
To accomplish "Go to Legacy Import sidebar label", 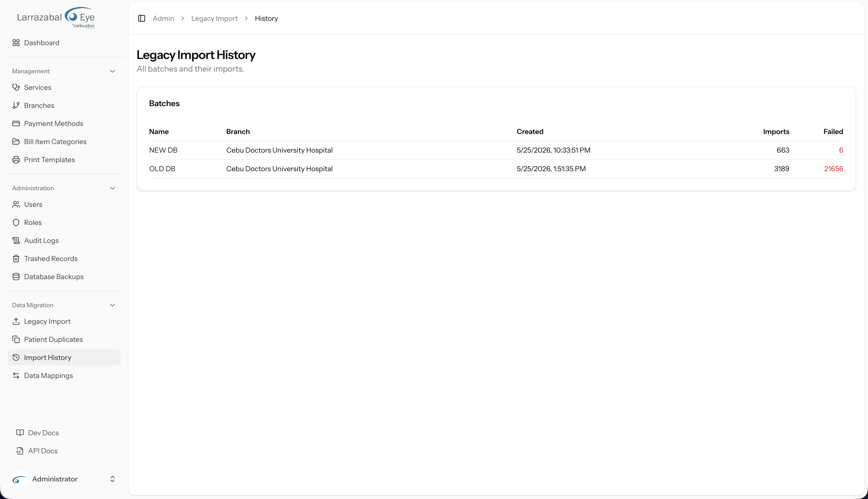I will point(47,322).
